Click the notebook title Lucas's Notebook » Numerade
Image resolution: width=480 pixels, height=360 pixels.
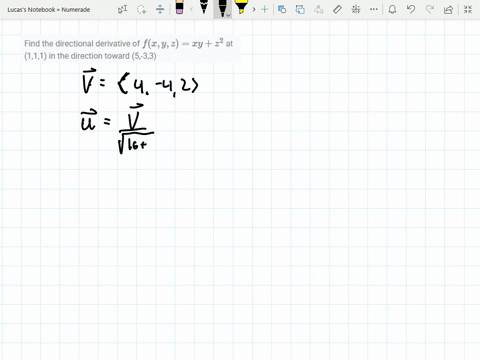49,10
